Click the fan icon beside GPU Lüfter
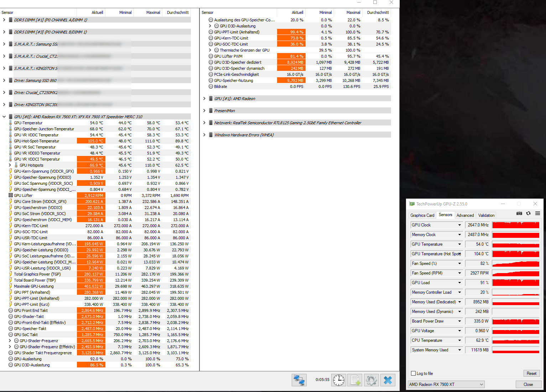This screenshot has width=546, height=392. coord(11,195)
